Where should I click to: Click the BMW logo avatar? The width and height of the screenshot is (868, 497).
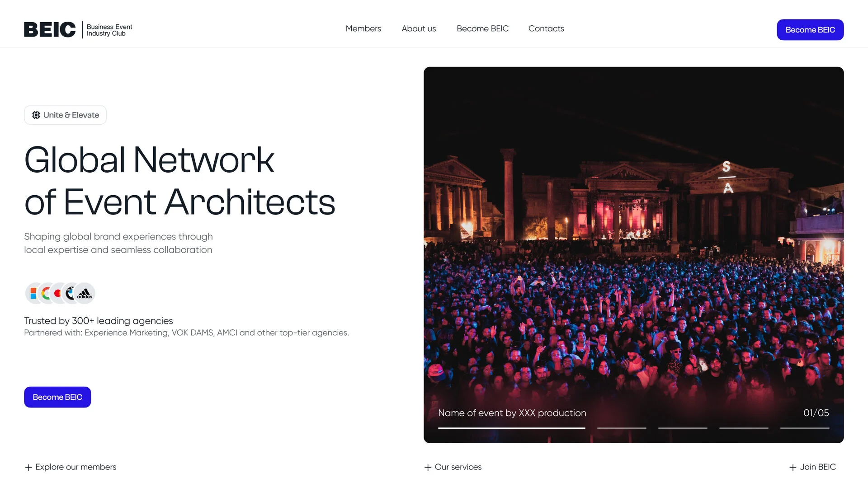(70, 293)
